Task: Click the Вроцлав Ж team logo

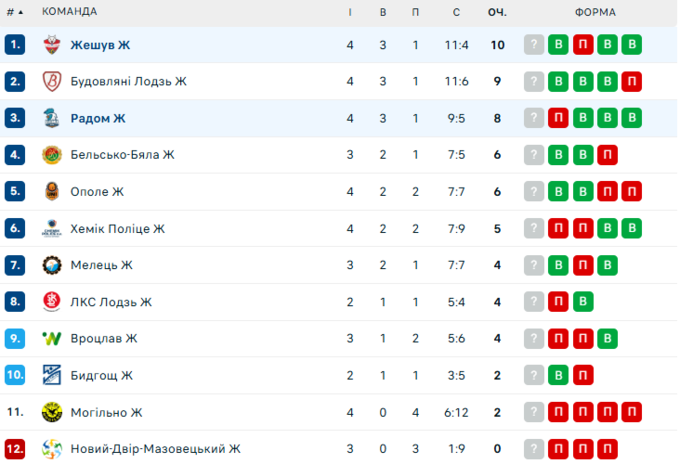Action: point(52,338)
